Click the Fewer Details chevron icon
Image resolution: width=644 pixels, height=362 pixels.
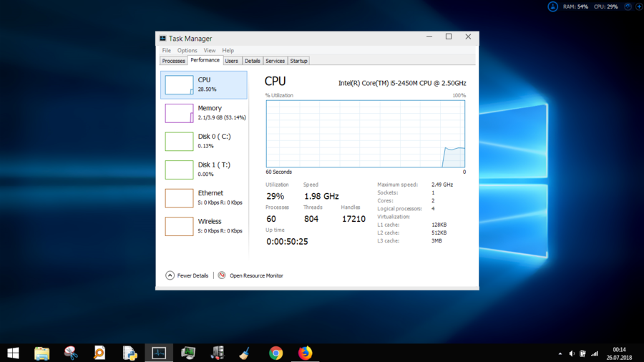(x=170, y=275)
